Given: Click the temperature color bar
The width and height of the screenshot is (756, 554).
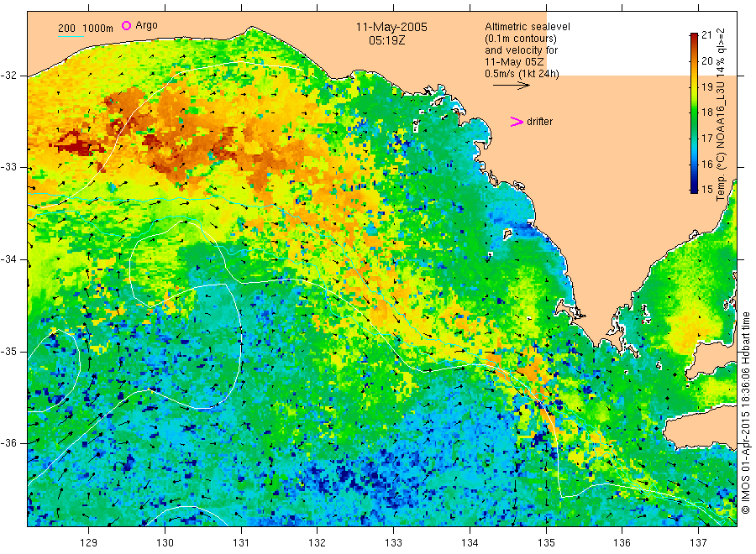Looking at the screenshot, I should (x=694, y=112).
